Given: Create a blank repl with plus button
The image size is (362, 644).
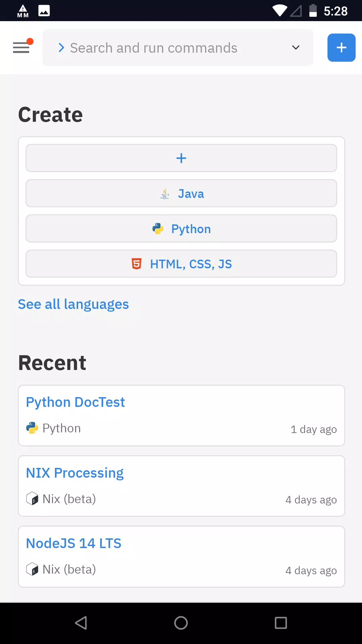Looking at the screenshot, I should pyautogui.click(x=181, y=158).
